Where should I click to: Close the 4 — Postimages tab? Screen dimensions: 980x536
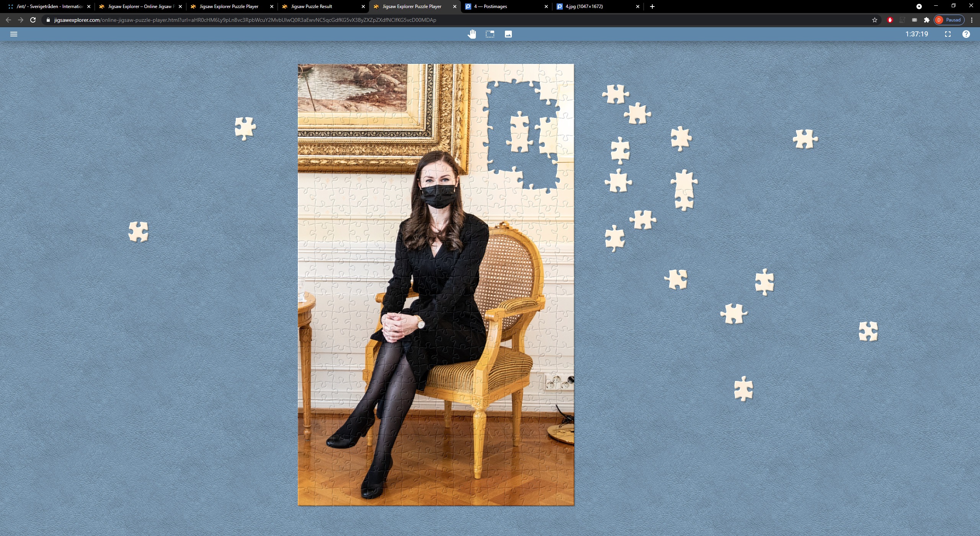point(546,7)
